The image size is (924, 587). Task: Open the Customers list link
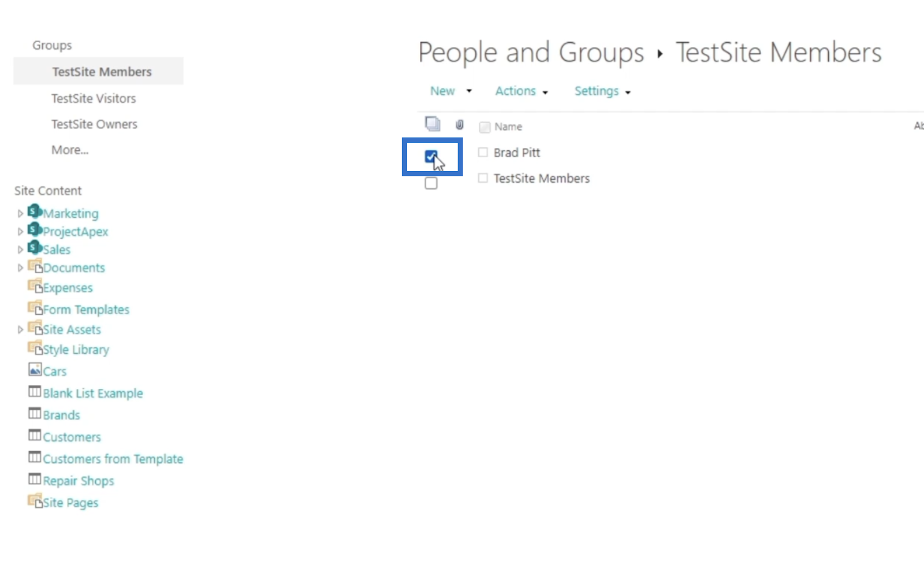click(72, 437)
